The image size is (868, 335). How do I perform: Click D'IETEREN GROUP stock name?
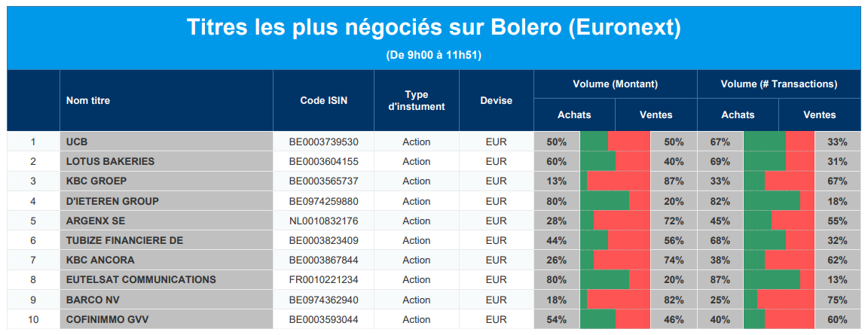coord(112,201)
